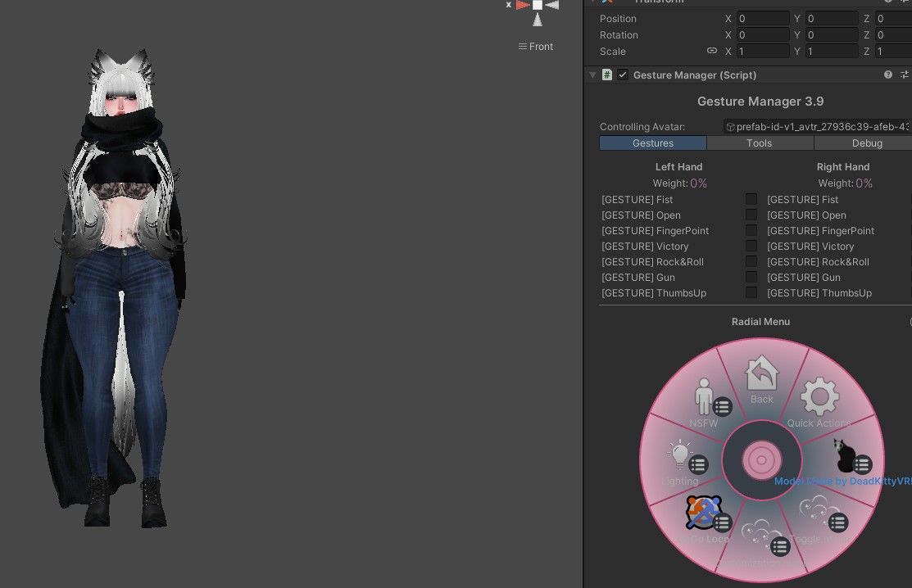
Task: Toggle the Victory gesture checkbox
Action: (751, 246)
